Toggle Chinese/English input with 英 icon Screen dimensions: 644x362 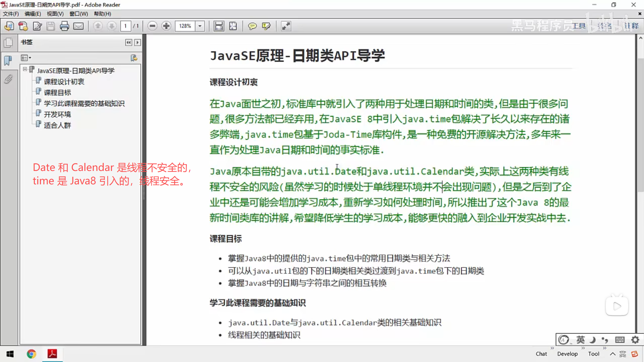tap(580, 340)
